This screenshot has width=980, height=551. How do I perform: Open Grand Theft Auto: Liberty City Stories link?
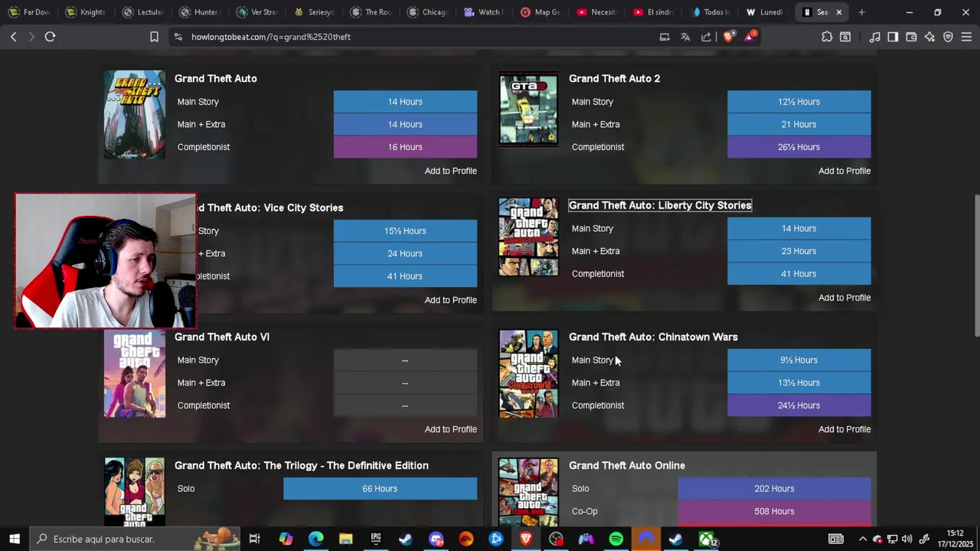point(660,205)
